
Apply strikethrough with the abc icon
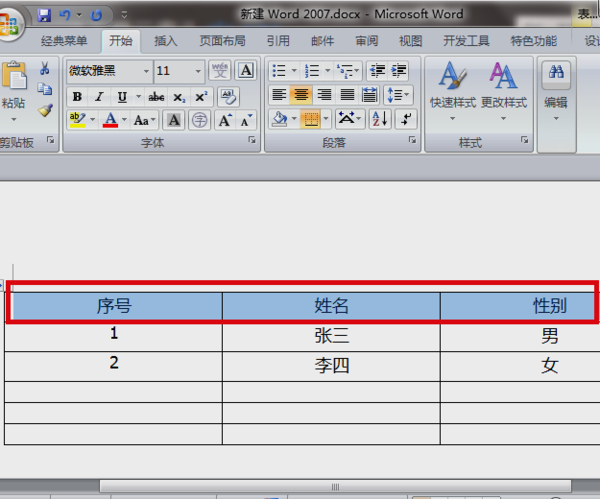[x=156, y=97]
